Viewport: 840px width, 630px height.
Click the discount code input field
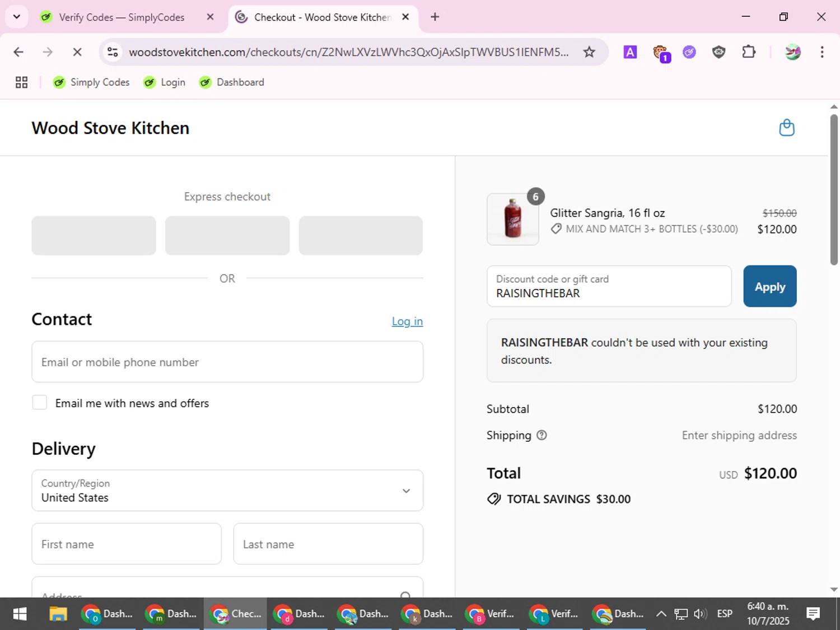[609, 286]
